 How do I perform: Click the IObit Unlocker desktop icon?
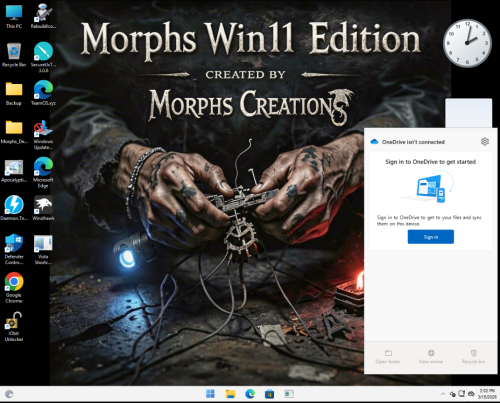[x=14, y=326]
